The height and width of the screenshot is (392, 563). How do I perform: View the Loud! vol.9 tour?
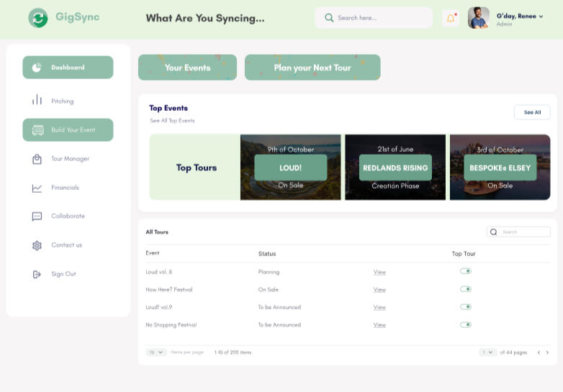coord(379,307)
